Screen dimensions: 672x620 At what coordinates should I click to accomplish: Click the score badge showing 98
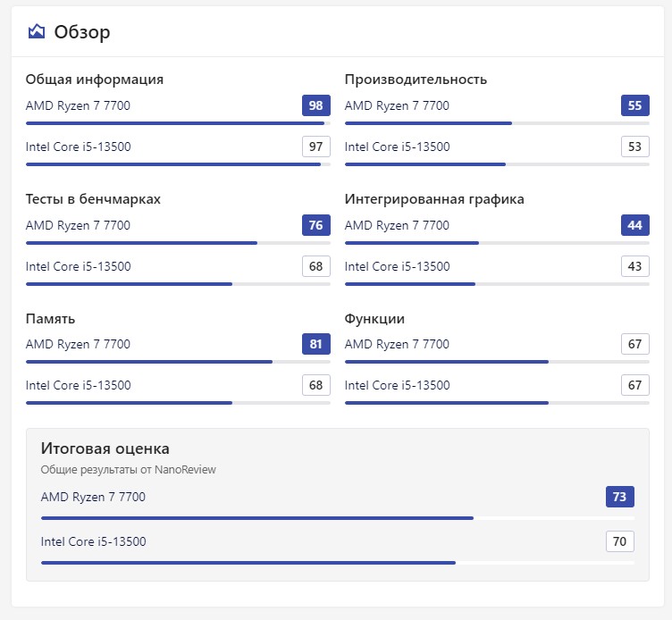pyautogui.click(x=315, y=105)
